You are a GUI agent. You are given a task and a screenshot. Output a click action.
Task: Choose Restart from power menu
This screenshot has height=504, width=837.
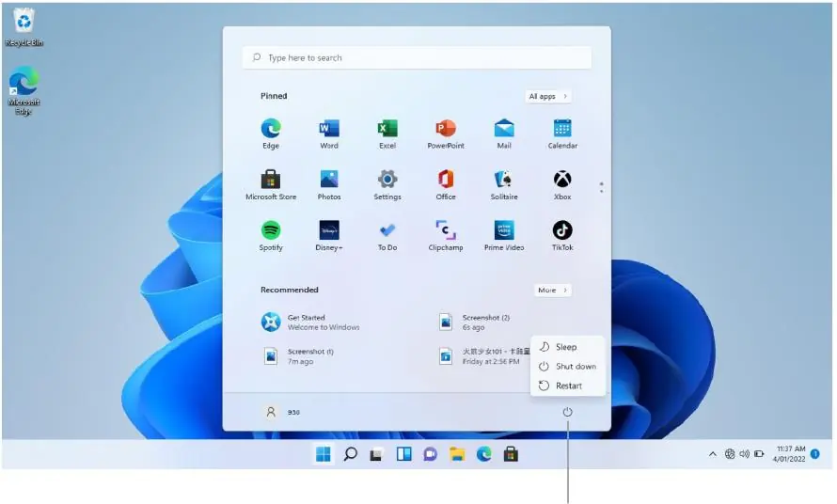point(567,386)
